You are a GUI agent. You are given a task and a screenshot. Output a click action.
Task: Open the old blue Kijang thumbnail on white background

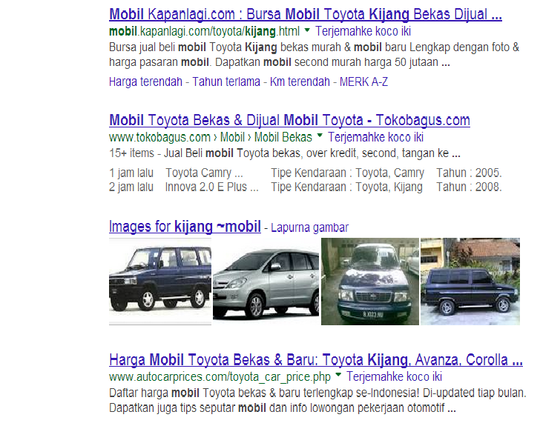point(160,281)
